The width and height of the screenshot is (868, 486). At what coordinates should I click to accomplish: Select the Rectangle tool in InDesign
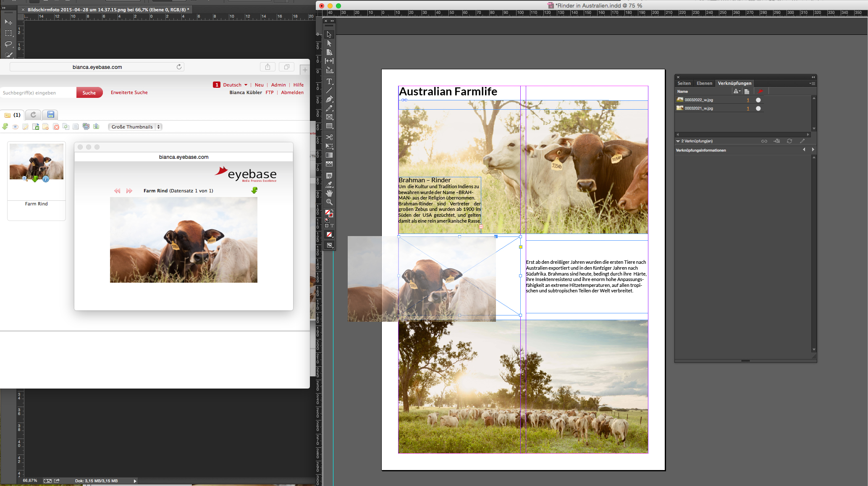click(x=329, y=126)
